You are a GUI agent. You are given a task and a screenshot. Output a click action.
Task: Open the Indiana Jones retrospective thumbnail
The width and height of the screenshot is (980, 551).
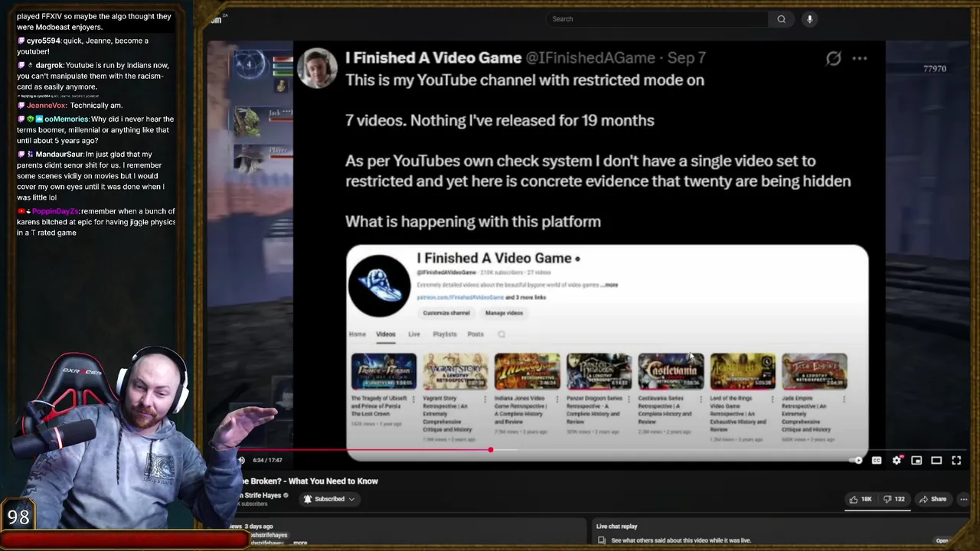pos(528,371)
